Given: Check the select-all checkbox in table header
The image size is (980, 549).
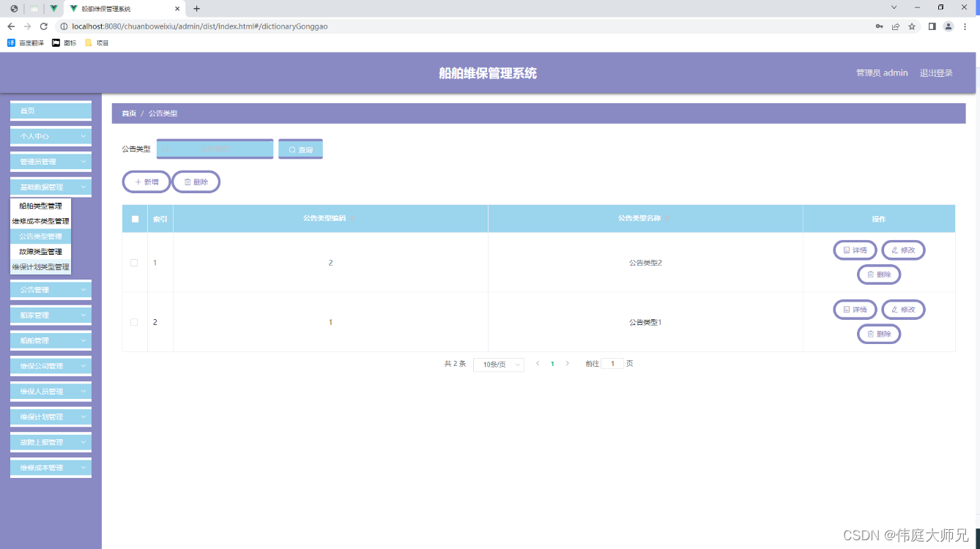Looking at the screenshot, I should (x=135, y=219).
